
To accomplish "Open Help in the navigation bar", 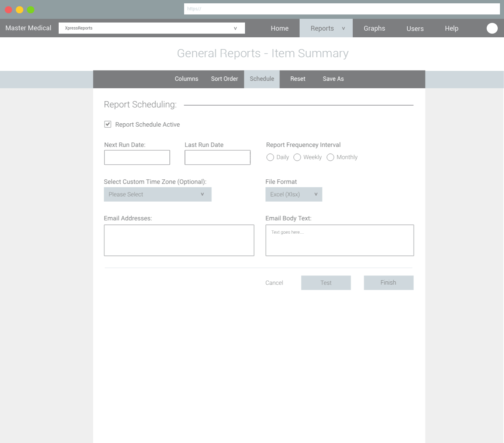I will (x=452, y=28).
